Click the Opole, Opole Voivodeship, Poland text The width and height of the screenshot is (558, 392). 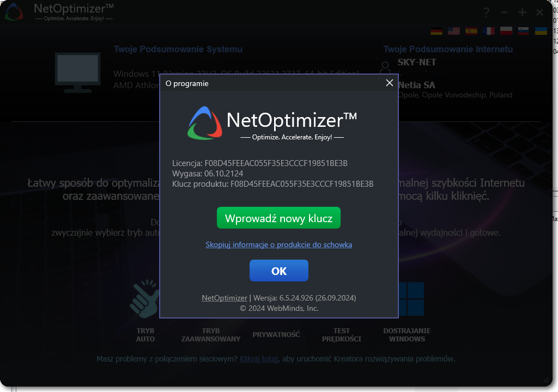tap(455, 95)
